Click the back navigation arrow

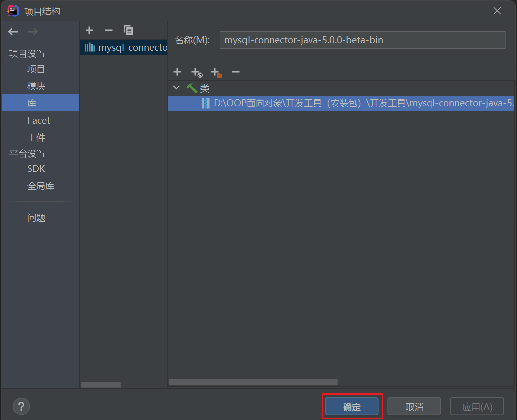13,32
